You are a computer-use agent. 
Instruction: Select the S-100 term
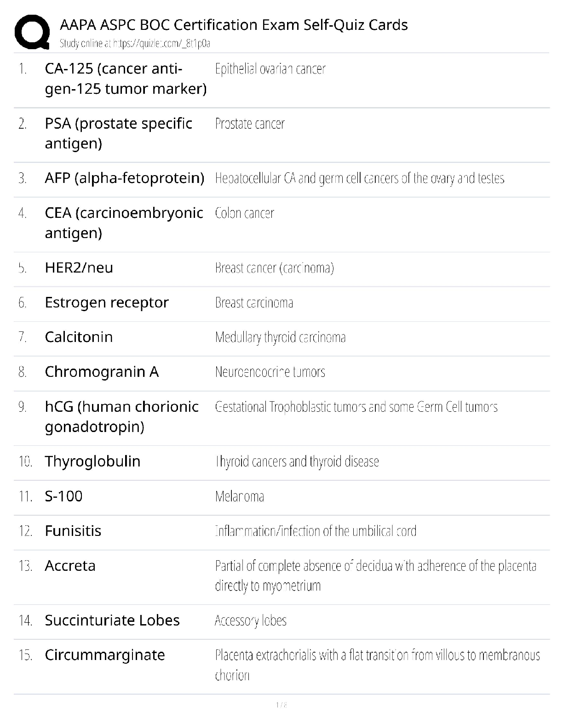63,496
